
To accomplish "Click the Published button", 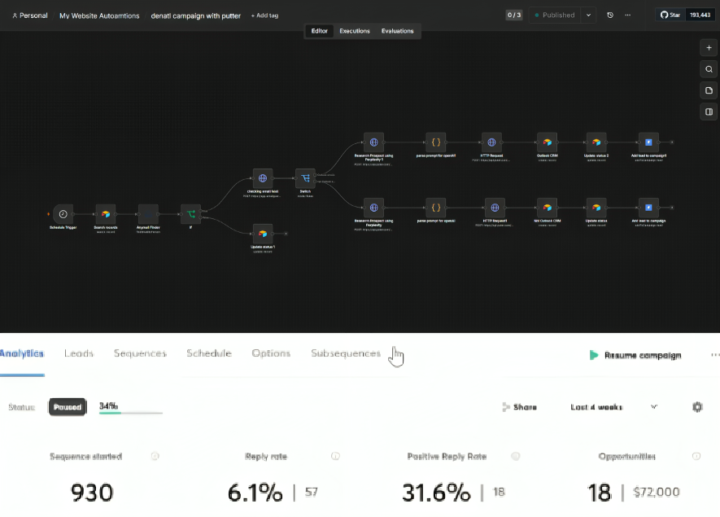I will (x=555, y=15).
